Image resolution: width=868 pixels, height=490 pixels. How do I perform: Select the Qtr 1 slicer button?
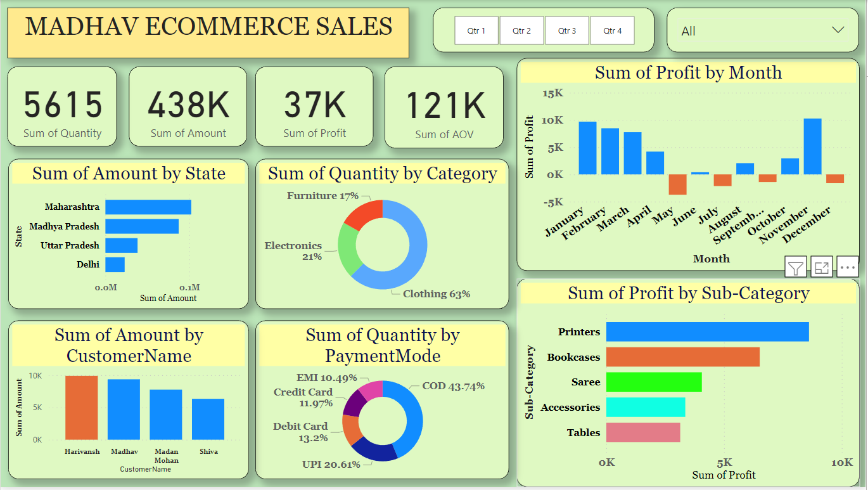point(476,30)
